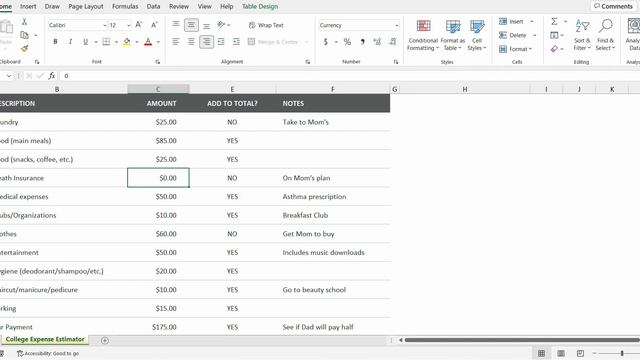Open the Format cells dropdown

(x=516, y=49)
